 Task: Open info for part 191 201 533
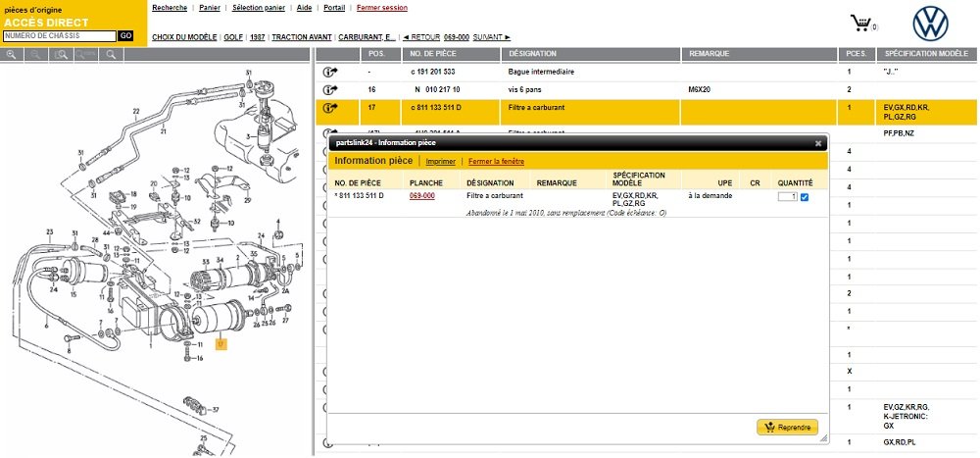tap(330, 72)
